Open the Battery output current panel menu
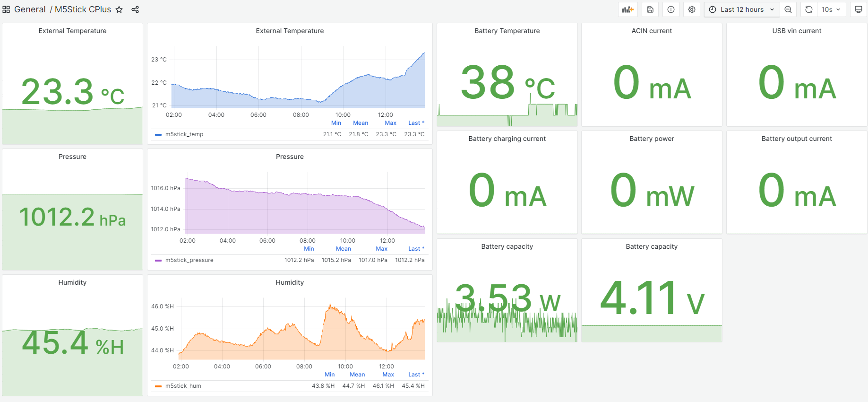868x402 pixels. tap(797, 139)
